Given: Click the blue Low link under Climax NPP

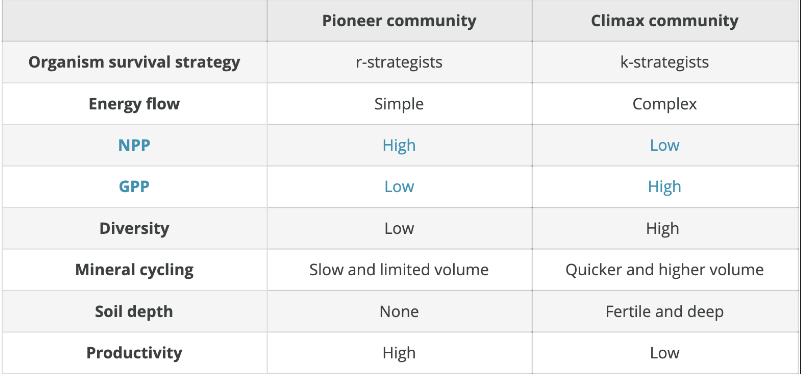Looking at the screenshot, I should [x=664, y=145].
